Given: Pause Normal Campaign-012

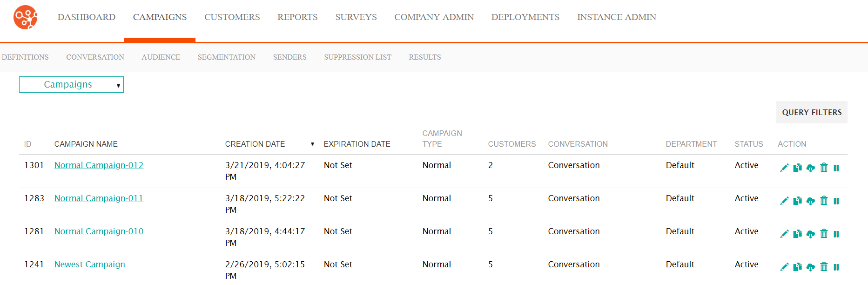Looking at the screenshot, I should (x=836, y=168).
